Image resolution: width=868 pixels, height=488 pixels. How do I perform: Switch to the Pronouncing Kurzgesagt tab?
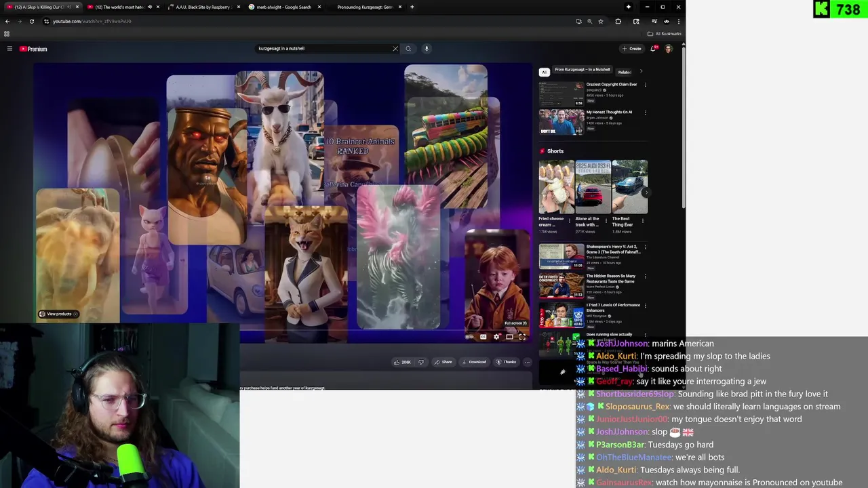pos(365,7)
